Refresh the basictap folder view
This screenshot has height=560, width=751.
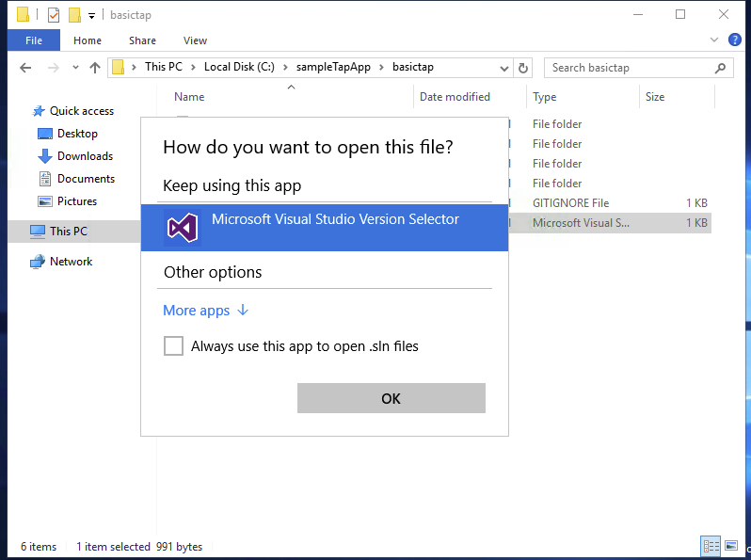click(523, 68)
